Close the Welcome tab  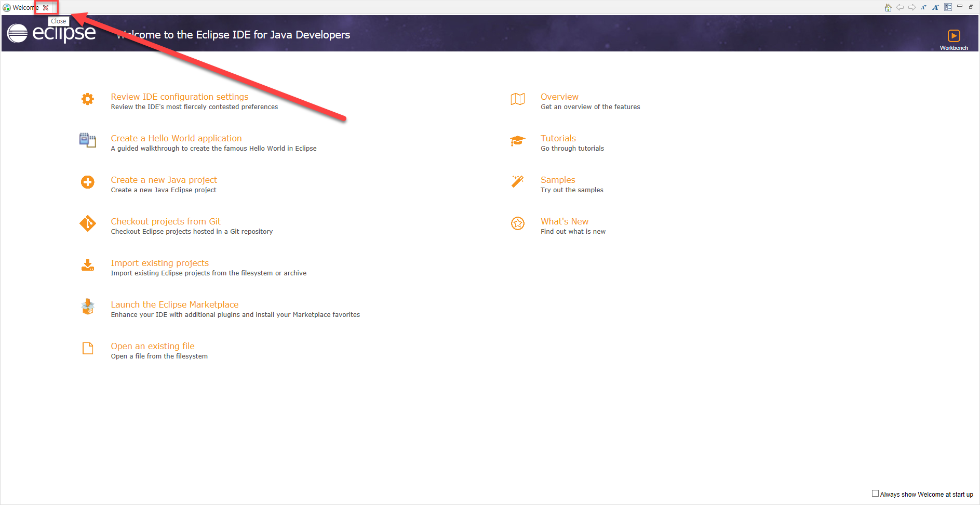pos(46,8)
